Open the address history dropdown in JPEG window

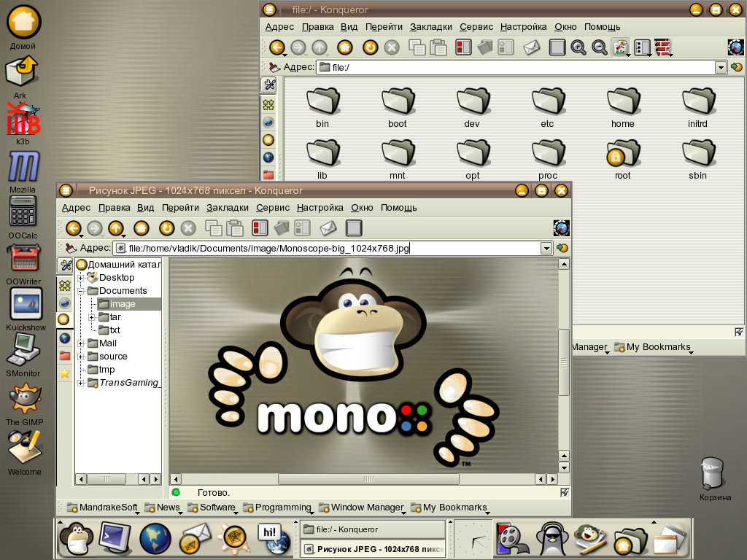546,248
